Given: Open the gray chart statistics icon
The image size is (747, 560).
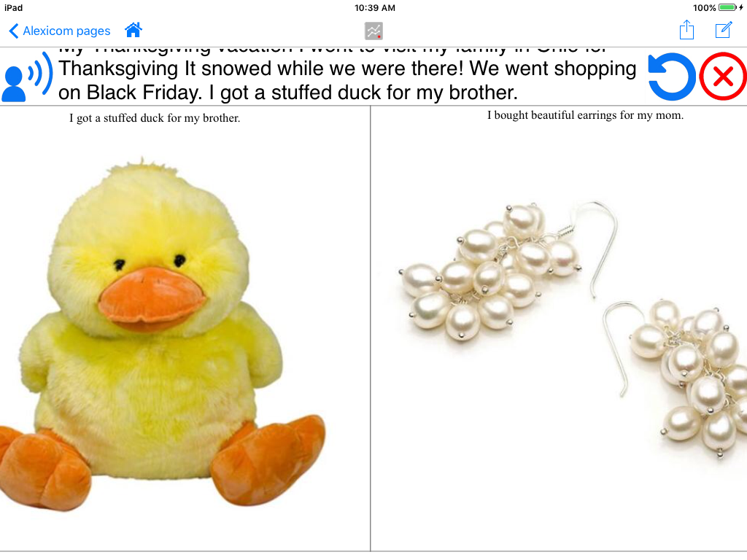Looking at the screenshot, I should [x=374, y=31].
